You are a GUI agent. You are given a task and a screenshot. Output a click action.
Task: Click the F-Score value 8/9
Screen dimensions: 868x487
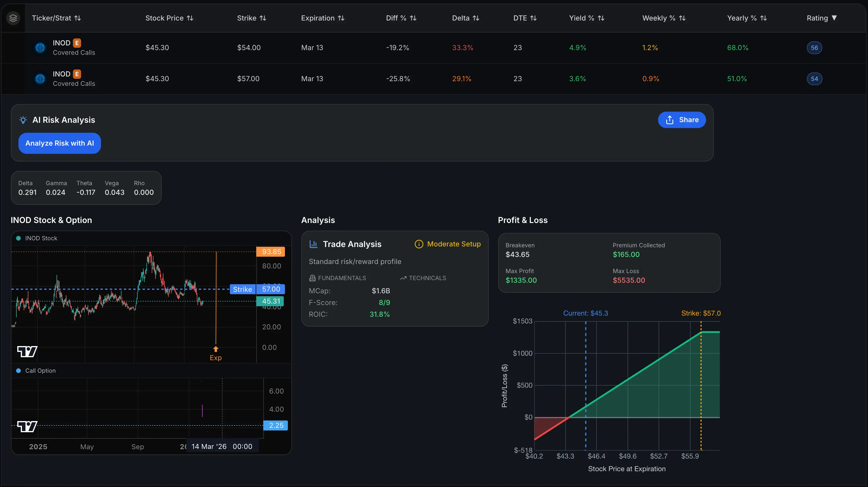tap(384, 302)
